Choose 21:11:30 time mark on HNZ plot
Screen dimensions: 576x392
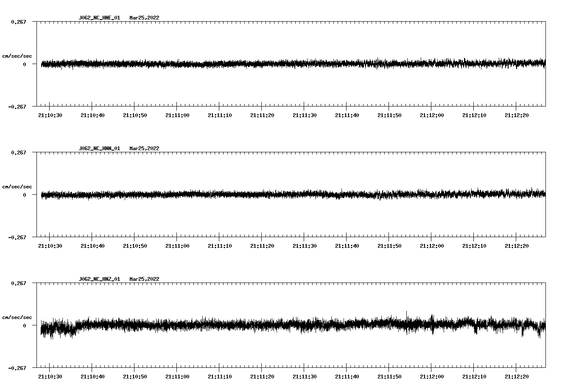[305, 377]
